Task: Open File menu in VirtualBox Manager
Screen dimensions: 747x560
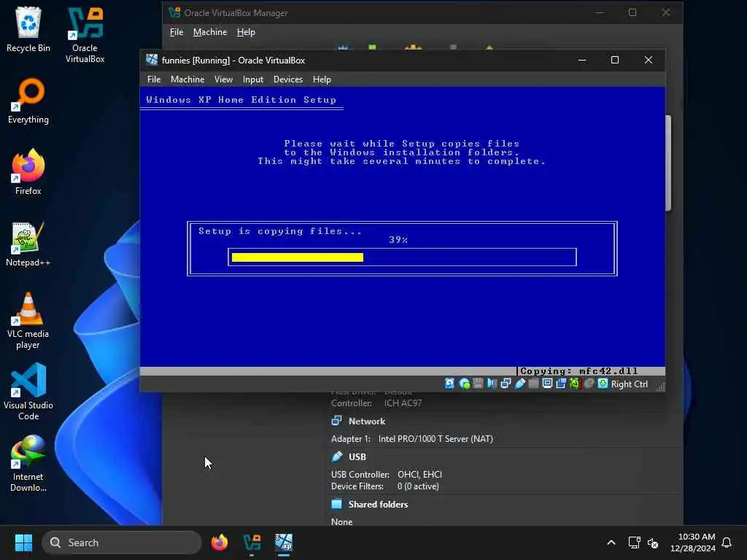Action: pyautogui.click(x=177, y=32)
